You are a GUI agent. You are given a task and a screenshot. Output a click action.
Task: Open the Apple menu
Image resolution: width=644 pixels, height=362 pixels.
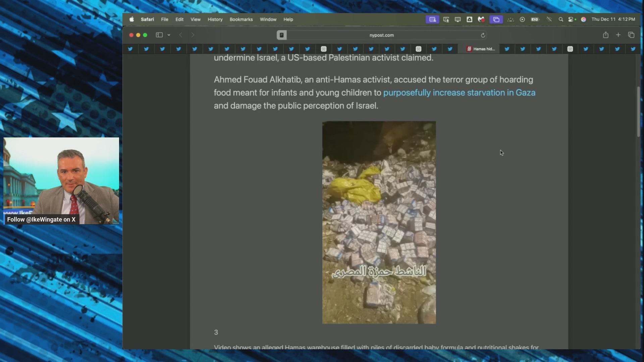coord(131,19)
